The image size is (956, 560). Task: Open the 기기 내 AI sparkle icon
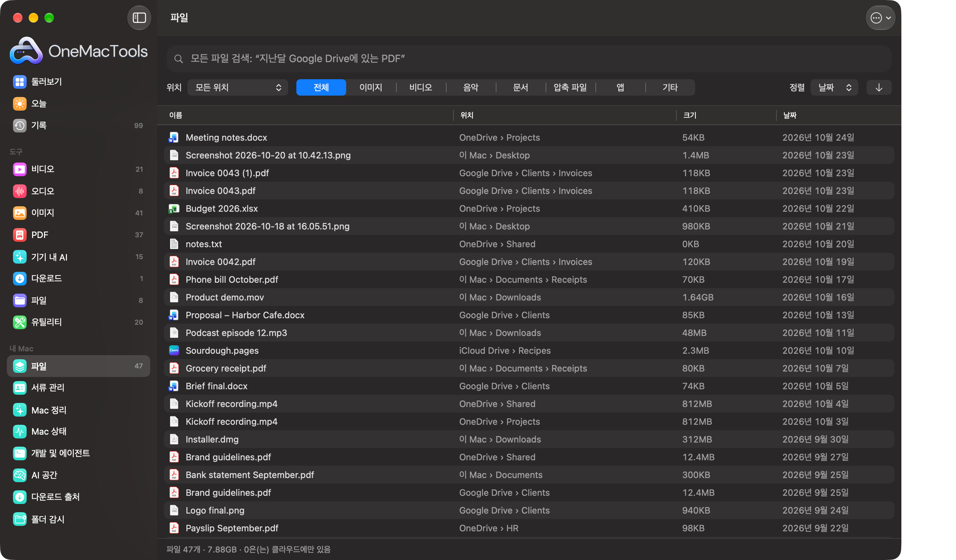pyautogui.click(x=20, y=257)
